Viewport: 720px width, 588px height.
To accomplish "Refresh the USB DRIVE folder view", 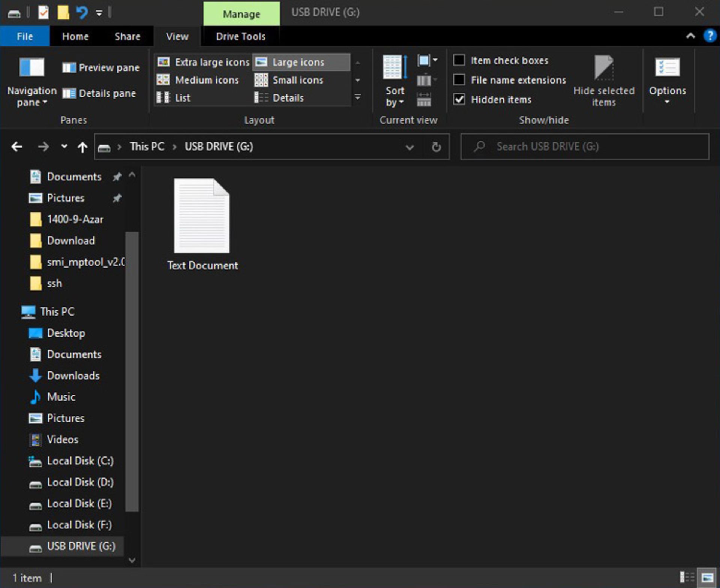I will [436, 147].
